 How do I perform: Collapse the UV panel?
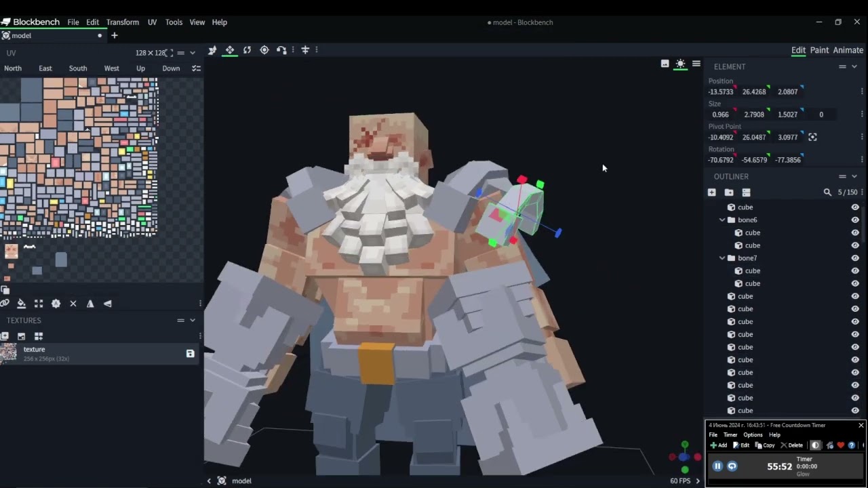tap(193, 53)
